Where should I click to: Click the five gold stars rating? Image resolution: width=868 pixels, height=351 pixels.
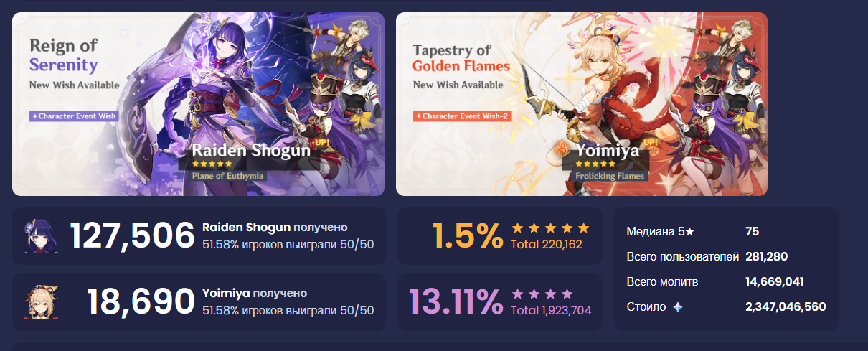[550, 228]
